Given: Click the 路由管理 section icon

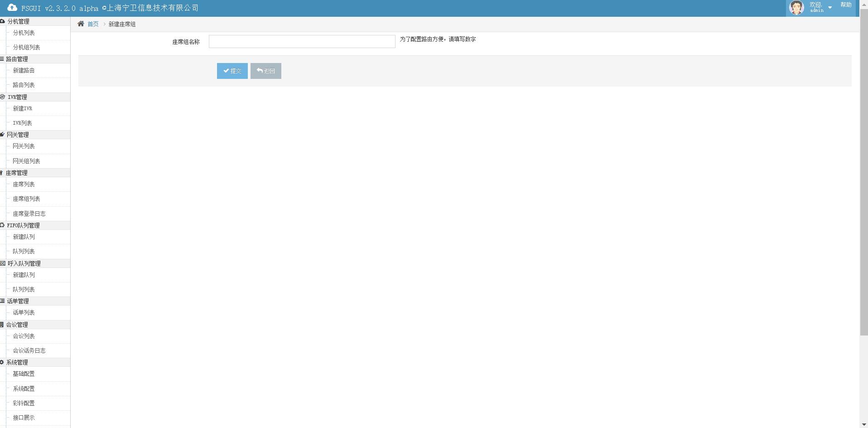Looking at the screenshot, I should click(x=2, y=59).
